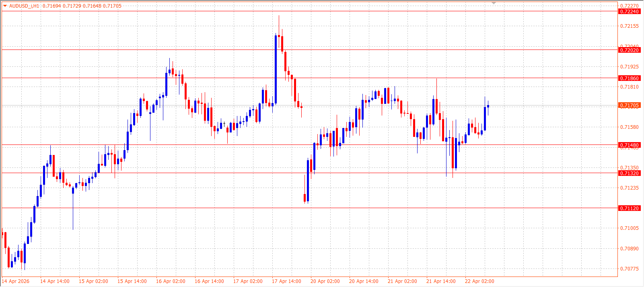Click the 0.71580 price scale value
This screenshot has height=287, width=644.
pyautogui.click(x=630, y=127)
